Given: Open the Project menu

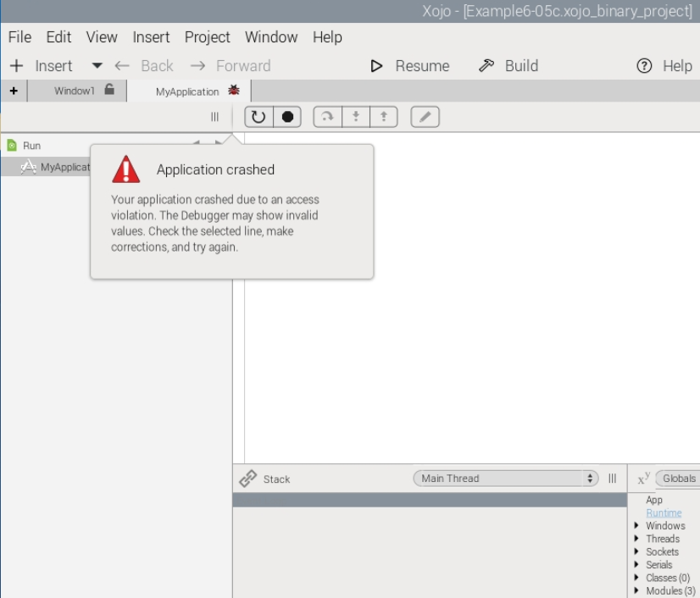Looking at the screenshot, I should tap(207, 37).
